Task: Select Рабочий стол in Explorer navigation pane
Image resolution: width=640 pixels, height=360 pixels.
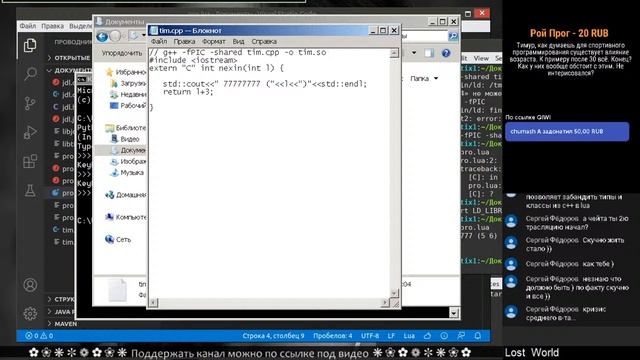Action: [128, 105]
